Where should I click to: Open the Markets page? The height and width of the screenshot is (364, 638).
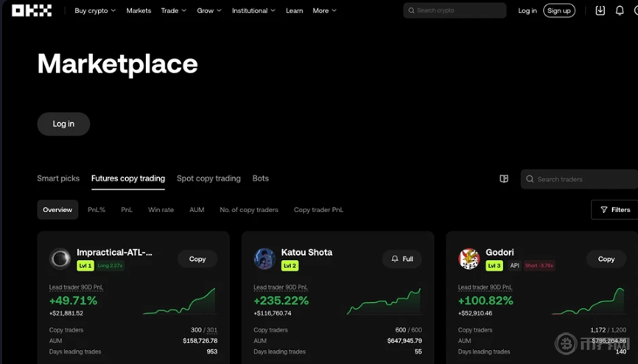(139, 10)
